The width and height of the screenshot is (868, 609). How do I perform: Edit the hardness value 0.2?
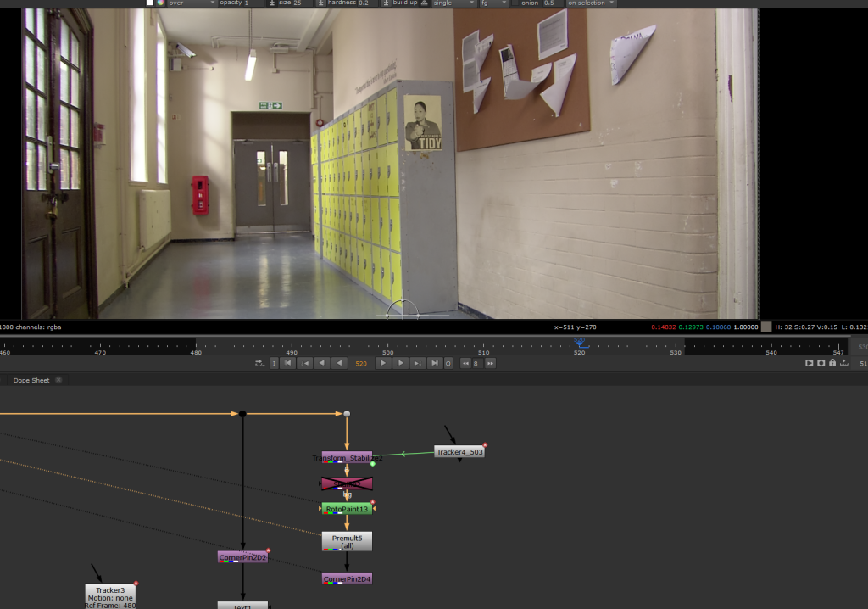pos(368,3)
